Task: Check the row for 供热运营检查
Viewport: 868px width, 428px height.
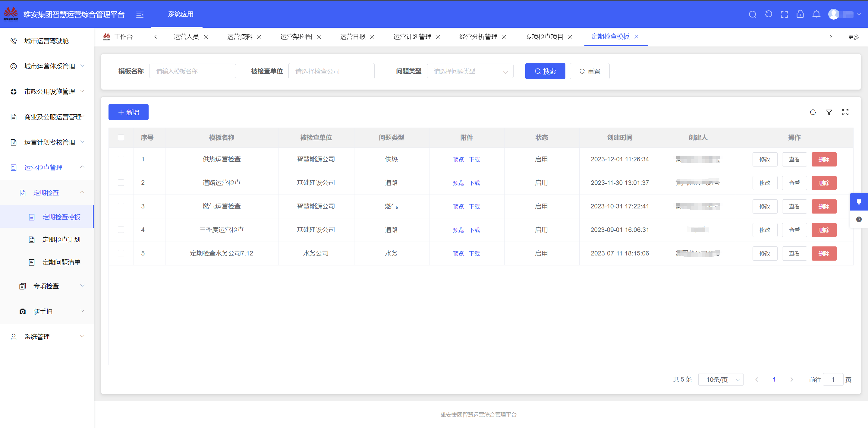Action: coord(121,159)
